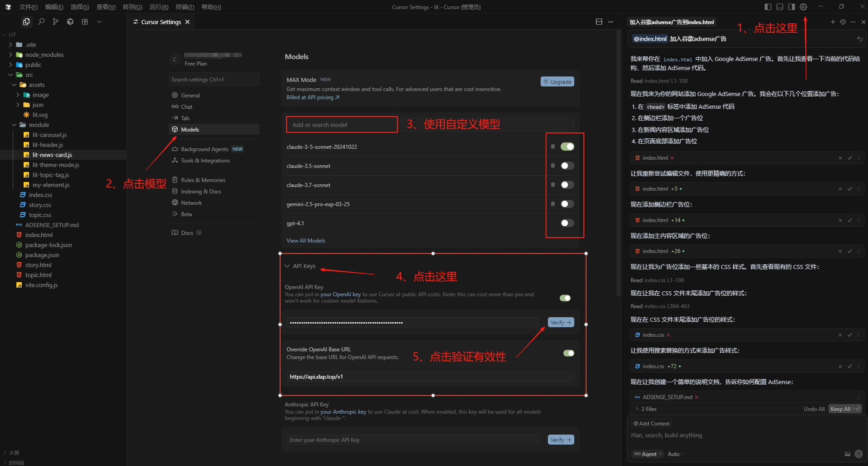The image size is (868, 466).
Task: Start a new chat with the plus icon
Action: coord(833,22)
